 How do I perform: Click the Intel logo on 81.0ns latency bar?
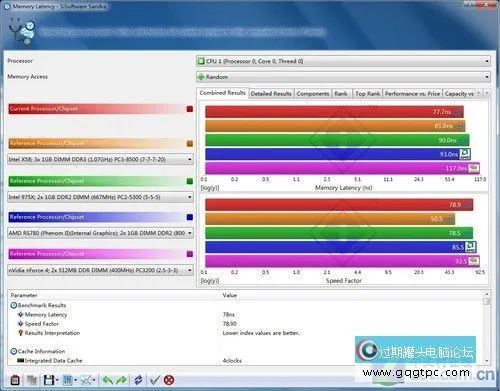(x=459, y=126)
